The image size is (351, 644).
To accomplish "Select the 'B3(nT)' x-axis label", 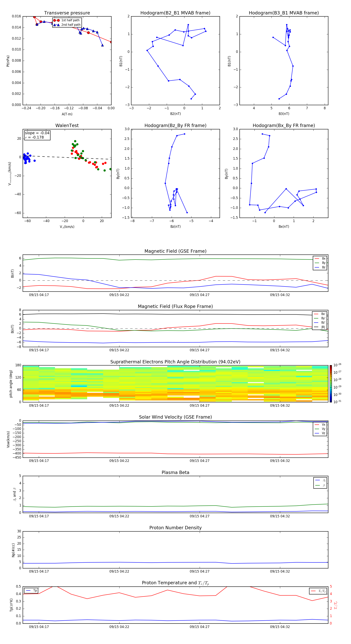I will coord(284,114).
